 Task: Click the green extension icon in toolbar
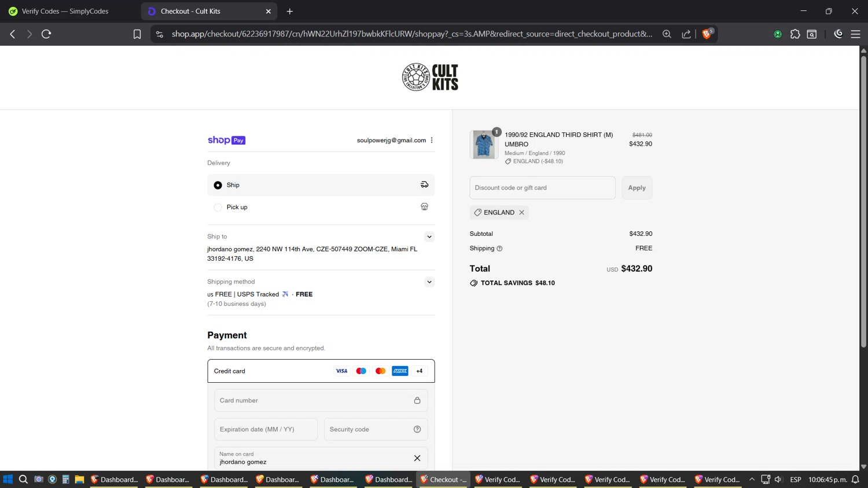778,34
